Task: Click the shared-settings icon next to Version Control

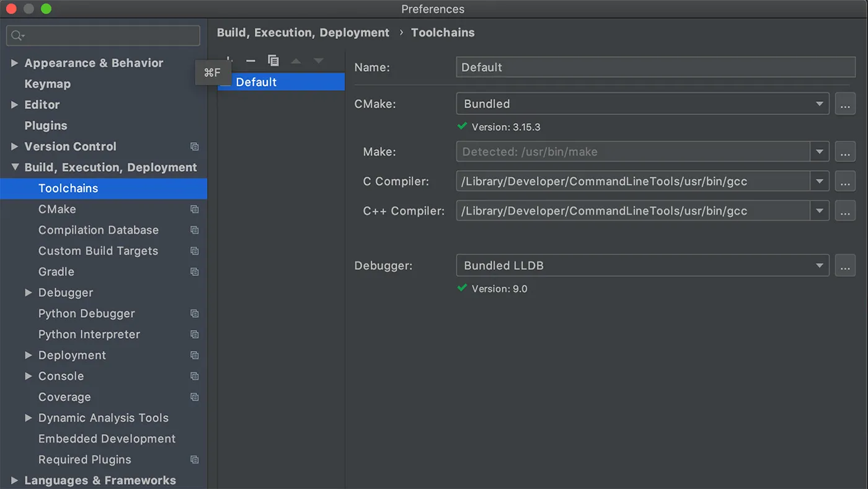Action: [194, 146]
